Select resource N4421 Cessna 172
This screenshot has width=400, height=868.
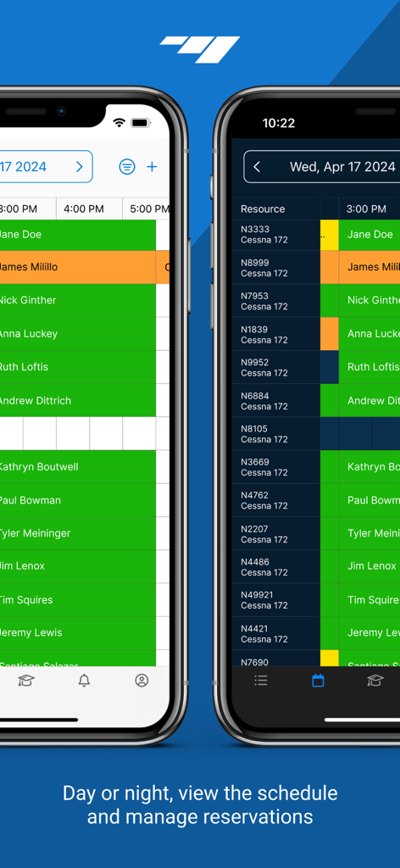pos(275,632)
